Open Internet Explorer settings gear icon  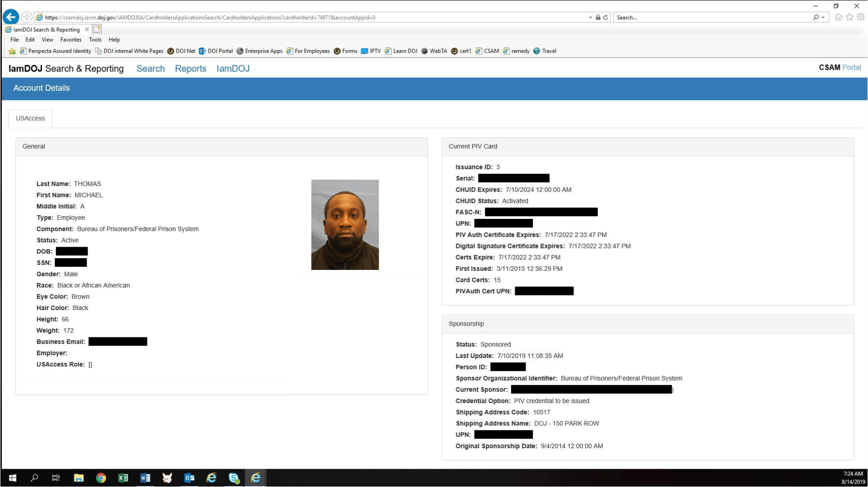point(861,17)
